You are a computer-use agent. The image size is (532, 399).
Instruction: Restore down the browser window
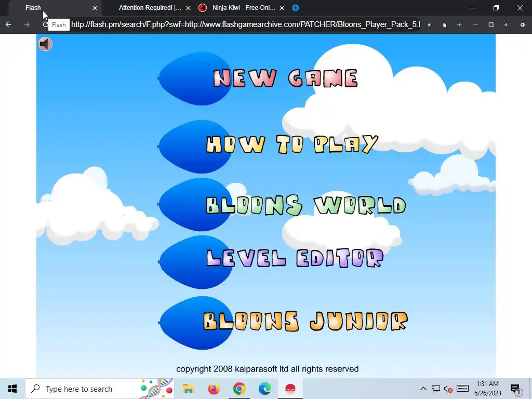(x=496, y=8)
